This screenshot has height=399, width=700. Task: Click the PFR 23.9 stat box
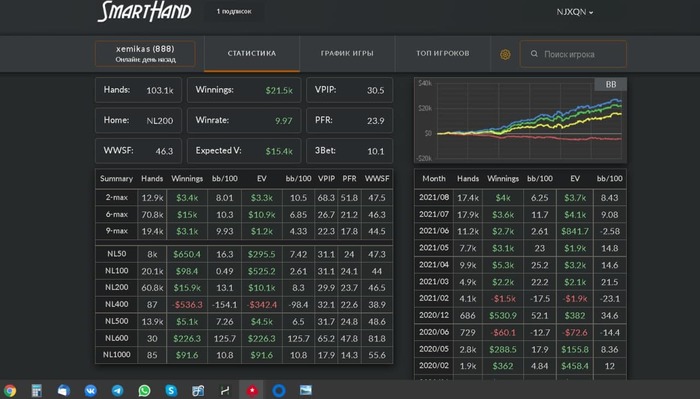tap(350, 121)
